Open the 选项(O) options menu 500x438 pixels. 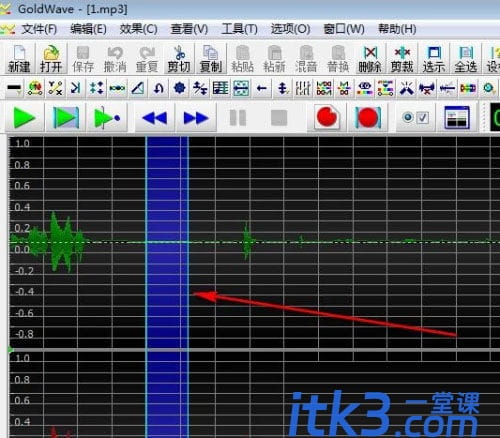290,29
